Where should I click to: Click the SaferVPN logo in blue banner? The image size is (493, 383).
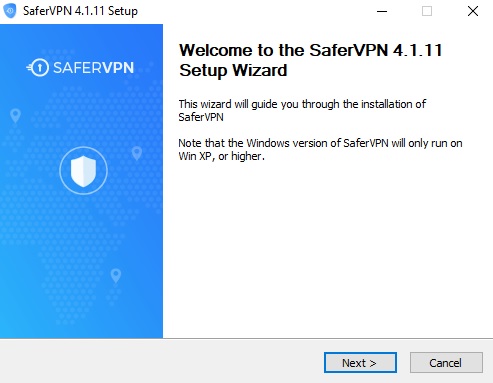80,68
